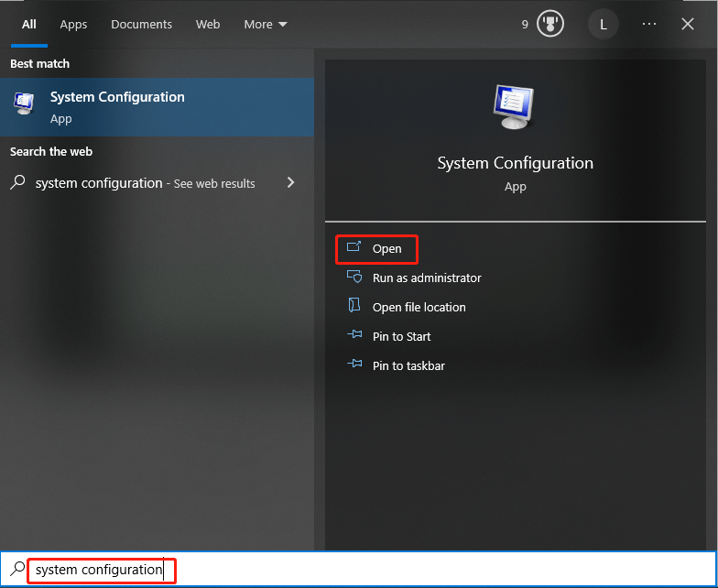The image size is (718, 588).
Task: Open the user account avatar L
Action: [x=603, y=24]
